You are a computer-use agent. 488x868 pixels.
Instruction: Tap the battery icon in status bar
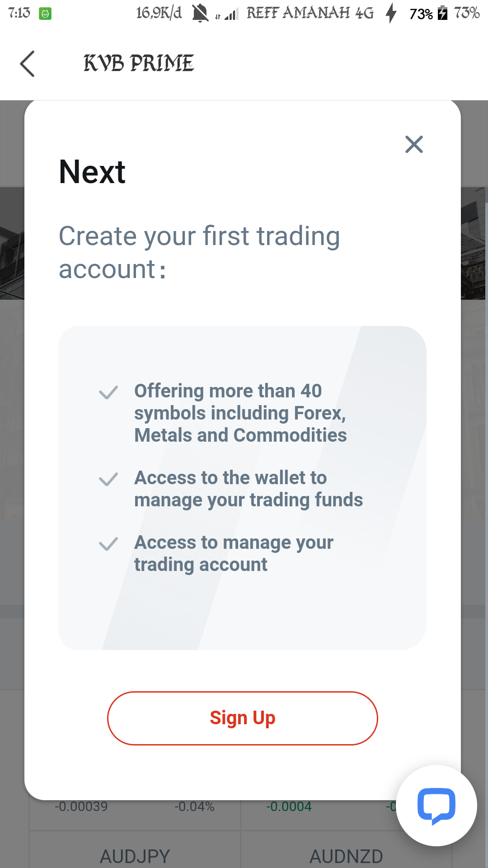[443, 13]
